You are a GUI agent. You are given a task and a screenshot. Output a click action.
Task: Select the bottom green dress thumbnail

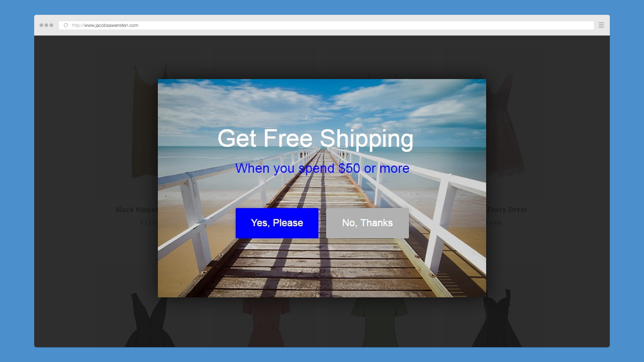(379, 322)
